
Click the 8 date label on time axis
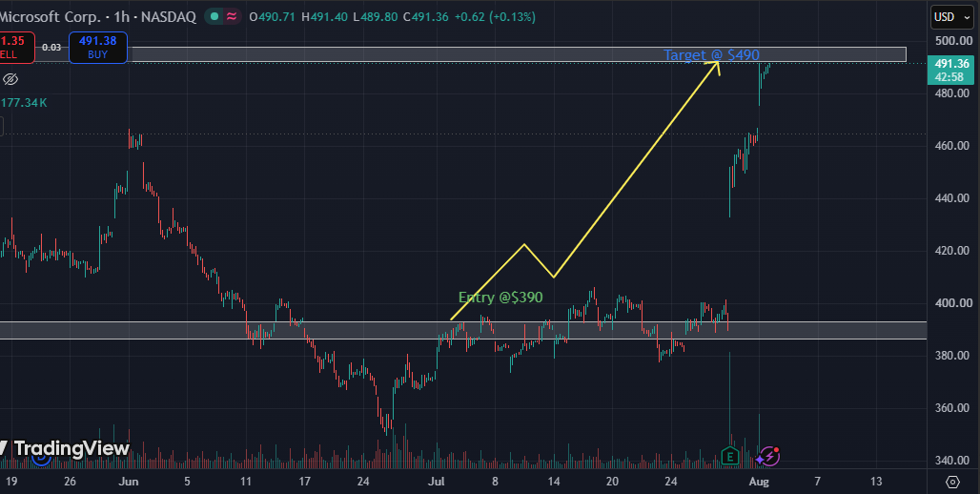[x=495, y=482]
